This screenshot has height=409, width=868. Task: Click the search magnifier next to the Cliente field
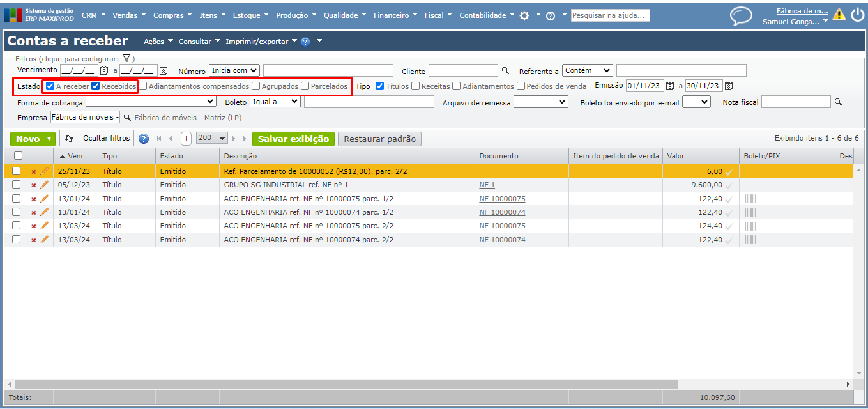[x=505, y=71]
